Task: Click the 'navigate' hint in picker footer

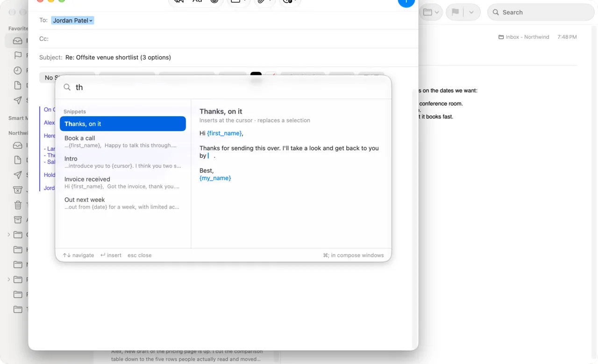Action: 78,255
